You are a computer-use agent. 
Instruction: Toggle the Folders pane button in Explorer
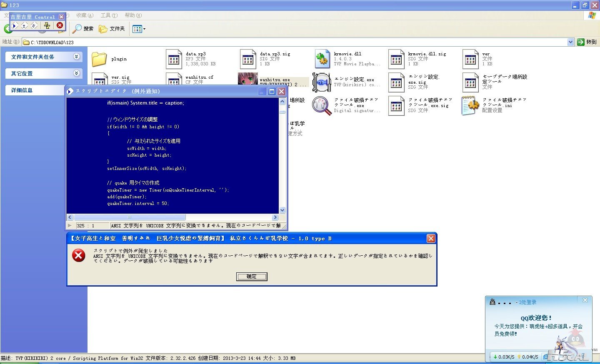[x=112, y=29]
